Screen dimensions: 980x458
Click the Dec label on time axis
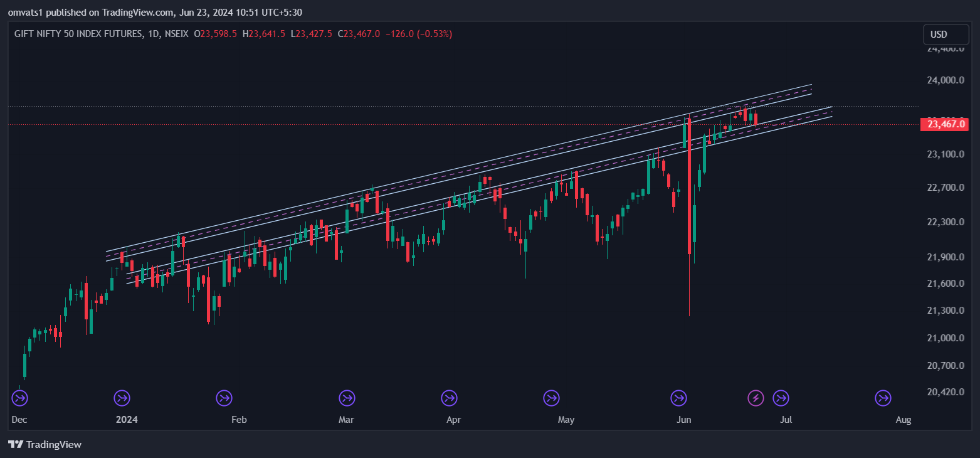coord(19,419)
